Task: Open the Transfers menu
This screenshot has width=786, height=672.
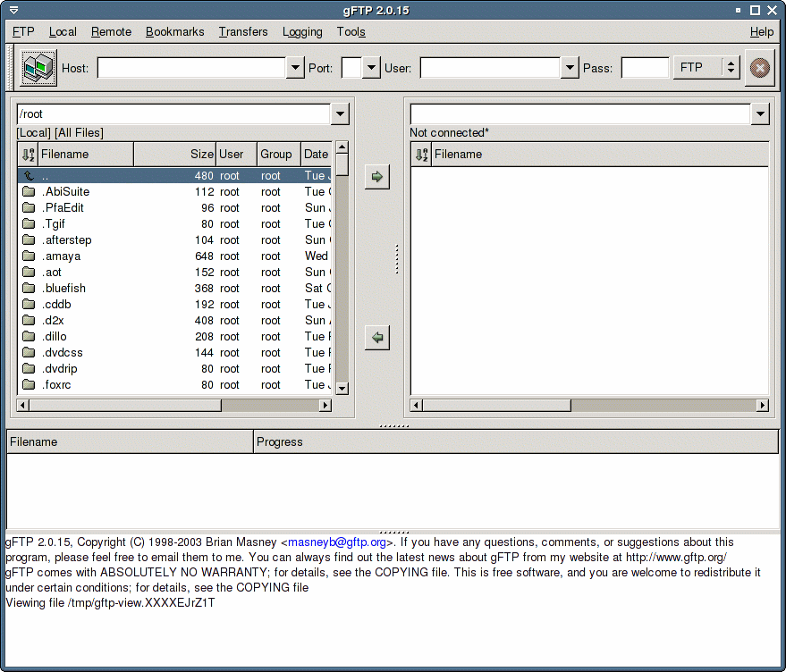Action: [x=242, y=32]
